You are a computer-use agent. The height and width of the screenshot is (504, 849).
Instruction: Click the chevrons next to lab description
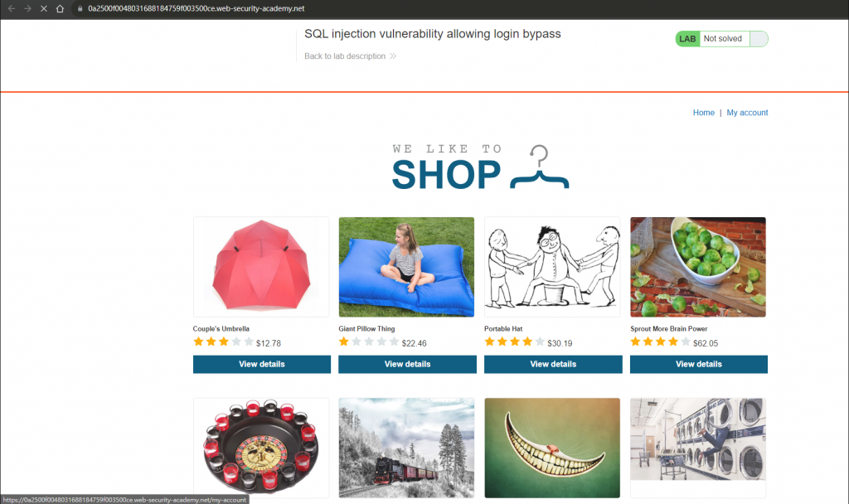click(x=393, y=56)
